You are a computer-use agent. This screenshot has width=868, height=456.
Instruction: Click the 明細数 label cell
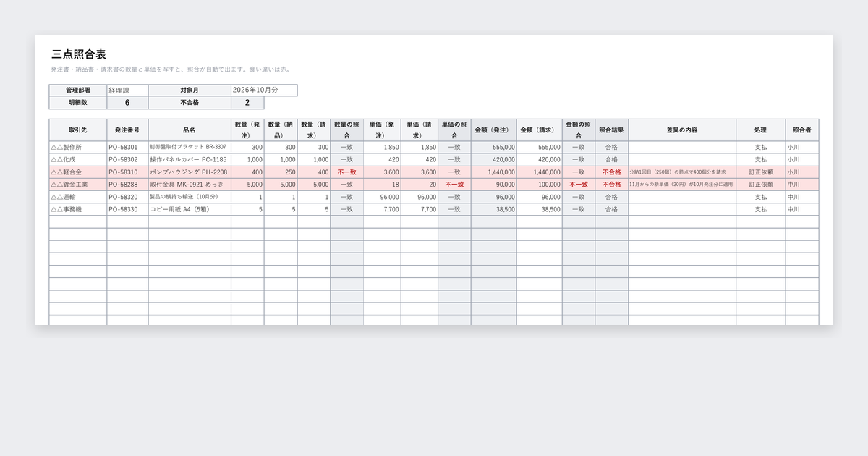(x=78, y=103)
